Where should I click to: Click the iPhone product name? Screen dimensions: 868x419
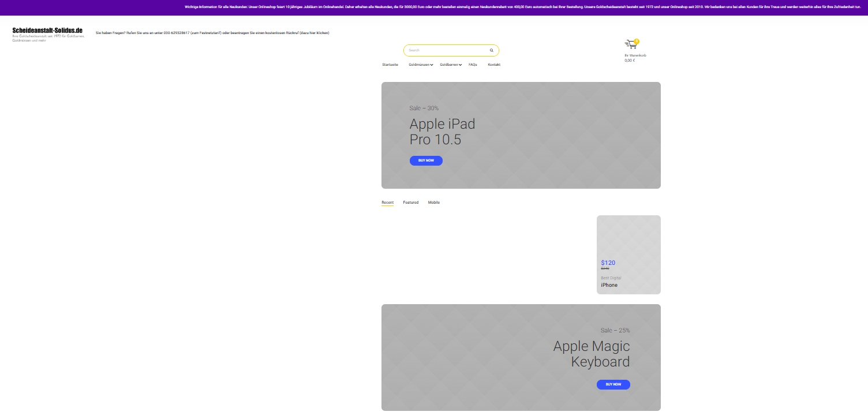coord(609,285)
